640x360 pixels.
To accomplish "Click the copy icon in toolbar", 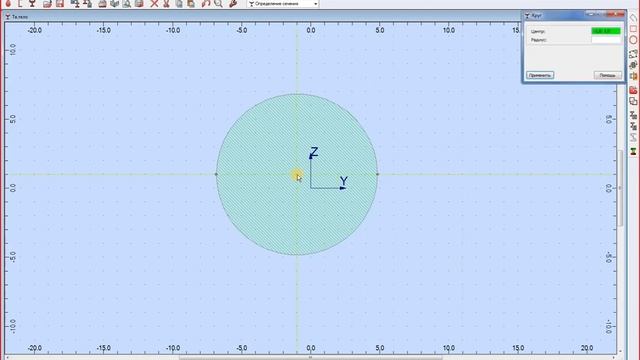I will pos(179,4).
